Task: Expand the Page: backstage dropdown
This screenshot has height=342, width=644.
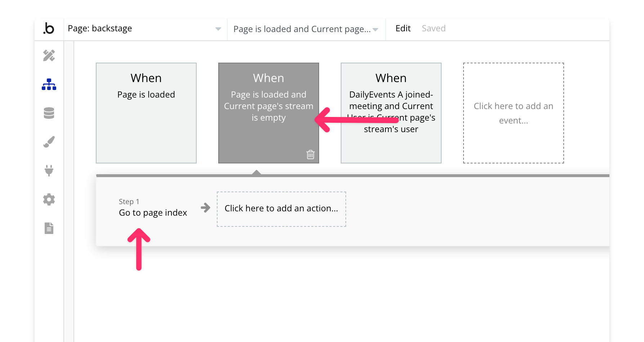Action: click(218, 29)
